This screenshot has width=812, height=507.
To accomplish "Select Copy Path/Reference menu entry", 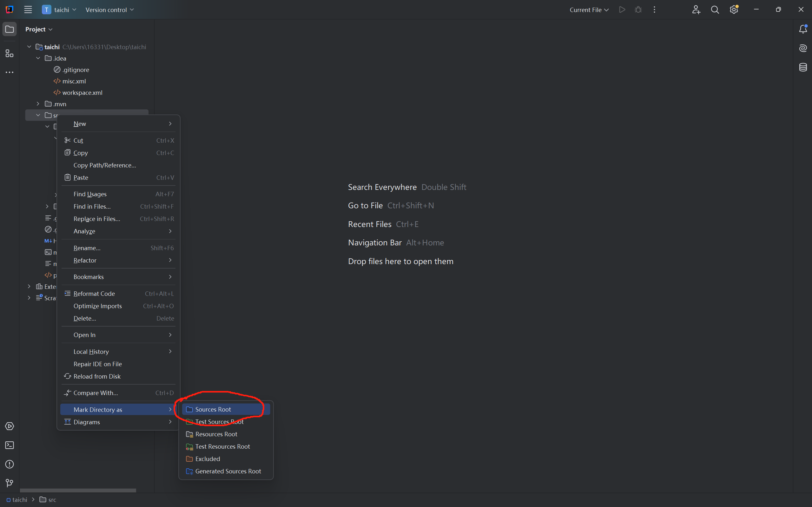I will (105, 165).
